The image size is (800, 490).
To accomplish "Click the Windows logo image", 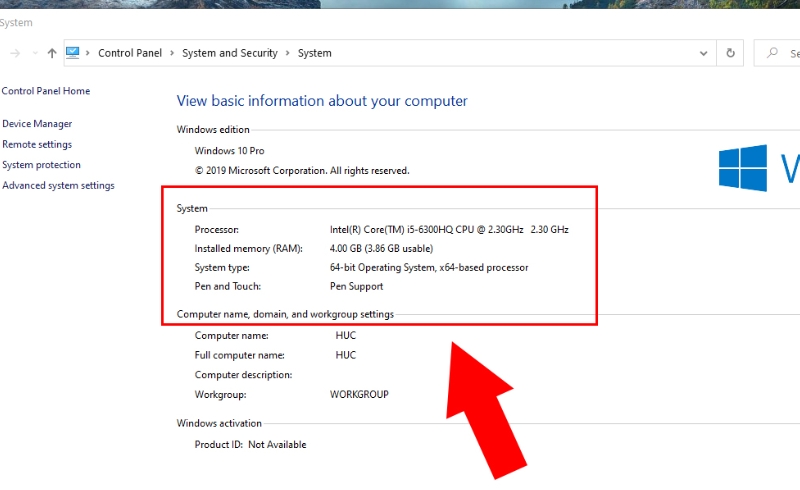I will point(743,168).
